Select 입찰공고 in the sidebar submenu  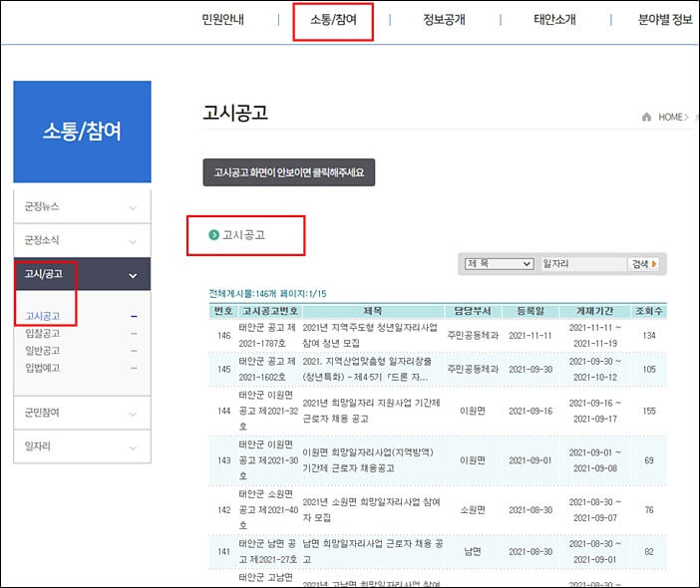(43, 333)
